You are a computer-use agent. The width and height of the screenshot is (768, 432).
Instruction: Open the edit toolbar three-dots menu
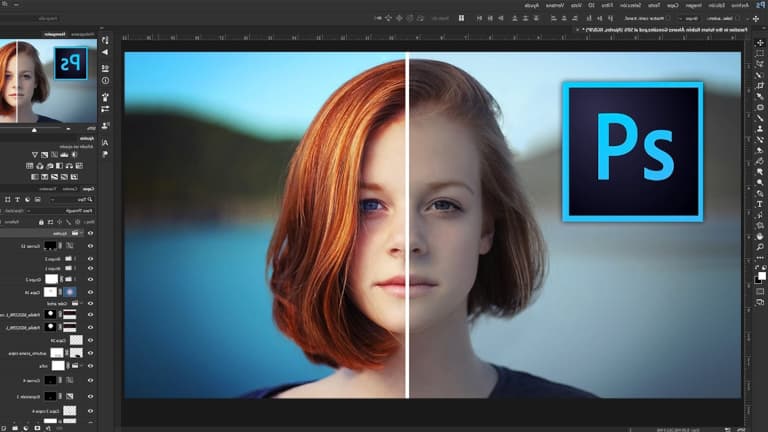point(760,258)
